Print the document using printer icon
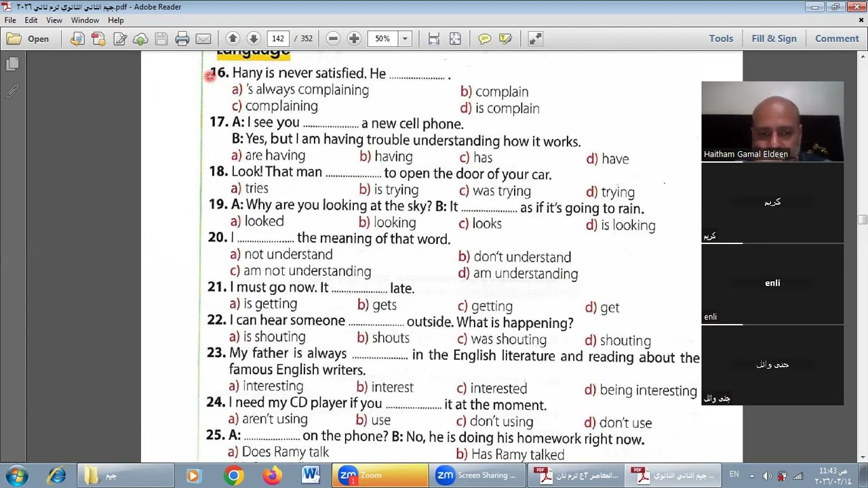868x488 pixels. tap(182, 39)
